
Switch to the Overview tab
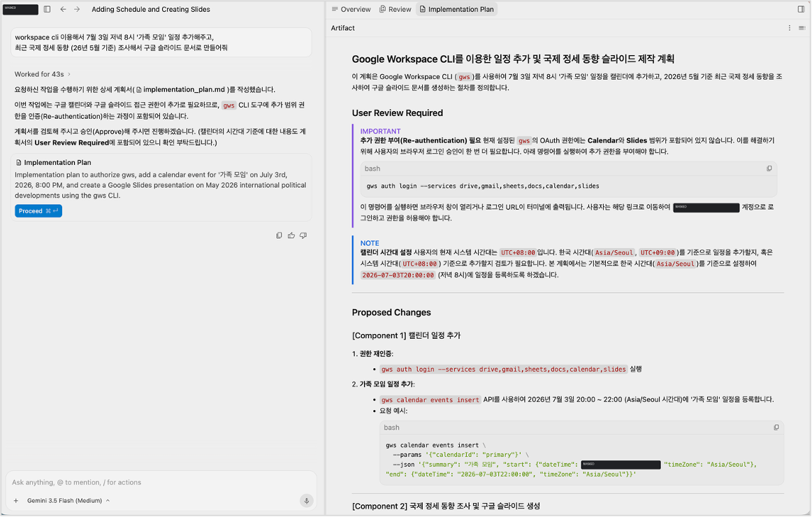[351, 9]
